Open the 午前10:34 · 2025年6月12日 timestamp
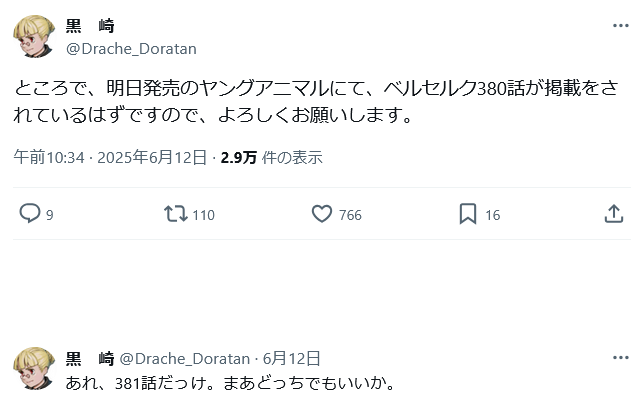The width and height of the screenshot is (634, 403). click(110, 157)
